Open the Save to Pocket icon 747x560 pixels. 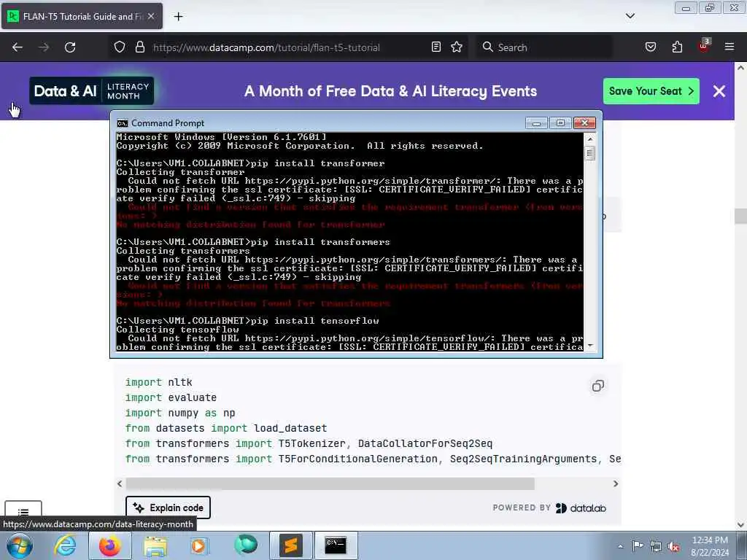tap(650, 47)
